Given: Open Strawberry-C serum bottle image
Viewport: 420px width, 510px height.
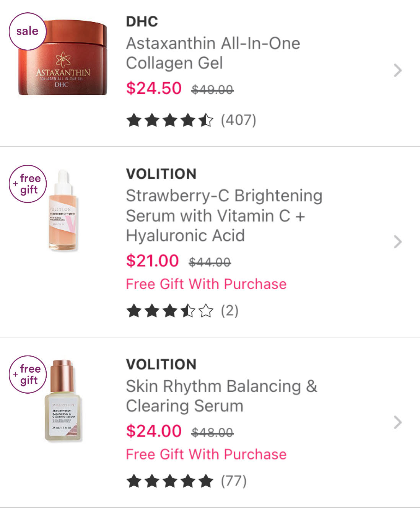Looking at the screenshot, I should [x=63, y=210].
